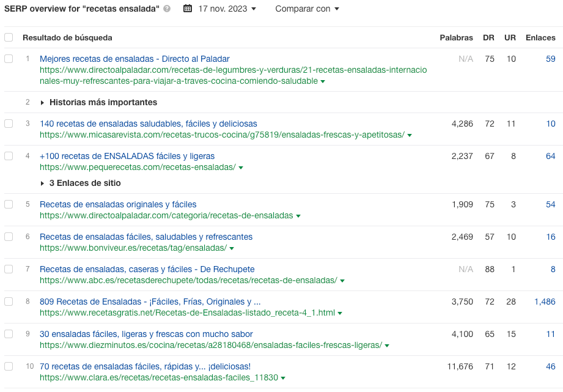Viewport: 563px width, 392px height.
Task: Open the URL caret for the diezminutos.es result
Action: (386, 344)
